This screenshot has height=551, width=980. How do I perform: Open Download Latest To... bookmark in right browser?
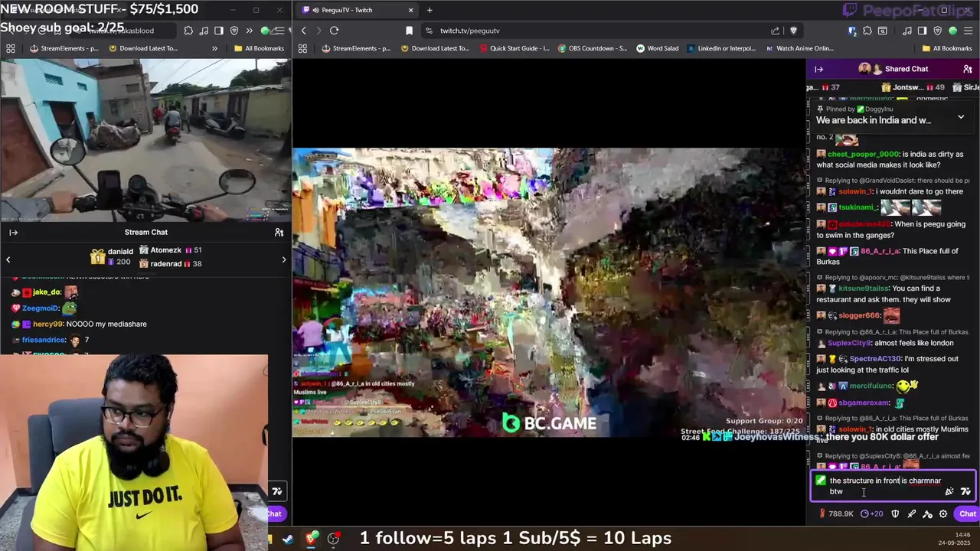coord(434,48)
